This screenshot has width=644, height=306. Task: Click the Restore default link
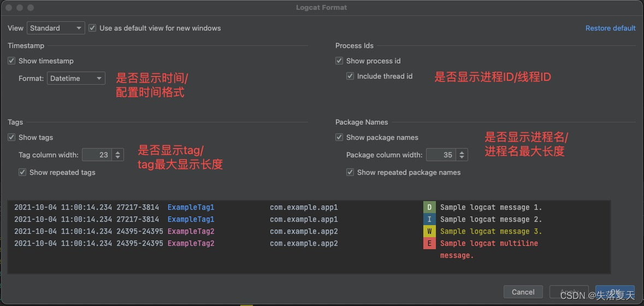[x=610, y=28]
